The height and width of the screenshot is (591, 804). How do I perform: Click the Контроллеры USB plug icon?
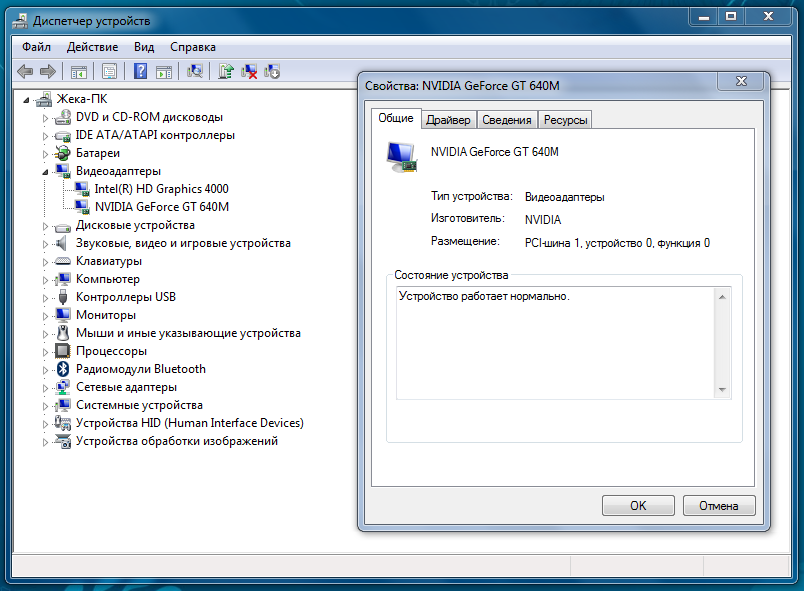[x=63, y=297]
